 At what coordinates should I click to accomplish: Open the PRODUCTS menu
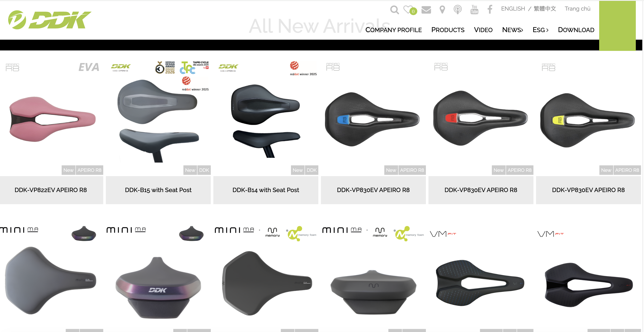pyautogui.click(x=448, y=30)
